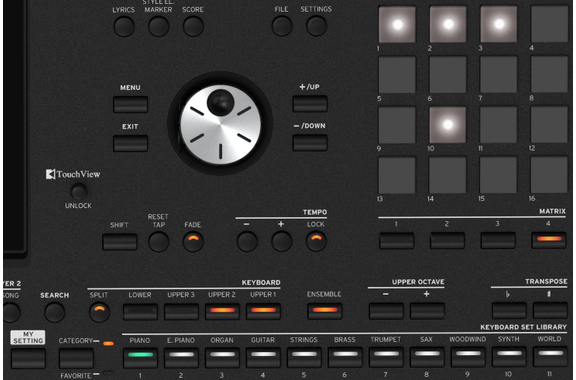576x380 pixels.
Task: Select MATRIX bank 2 button
Action: coord(447,241)
